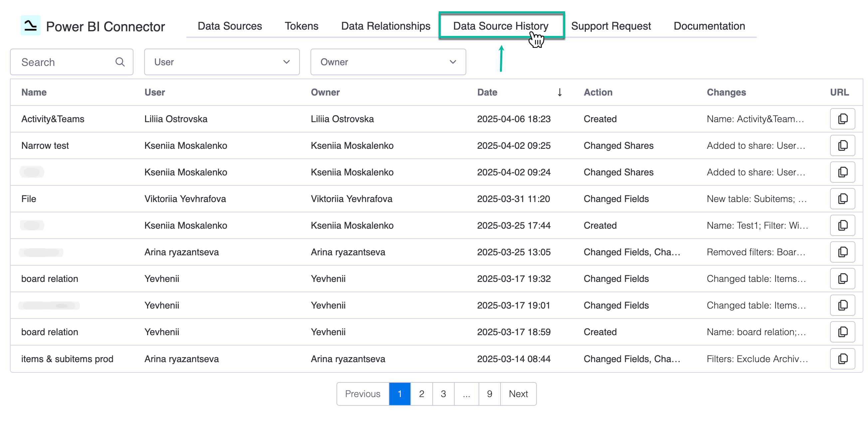Switch to the Data Sources tab

point(229,26)
